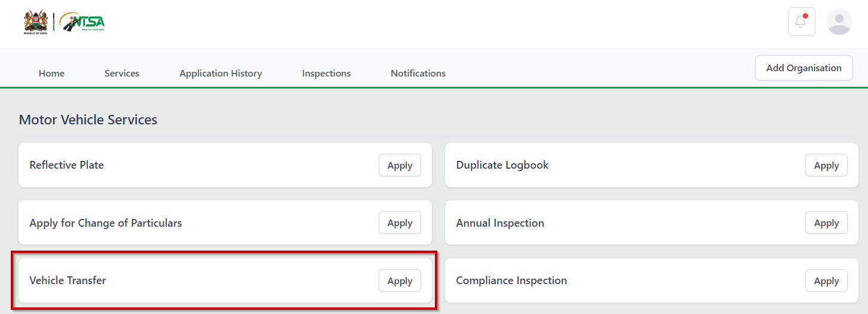The height and width of the screenshot is (314, 868).
Task: Switch to Application History tab
Action: pyautogui.click(x=221, y=74)
